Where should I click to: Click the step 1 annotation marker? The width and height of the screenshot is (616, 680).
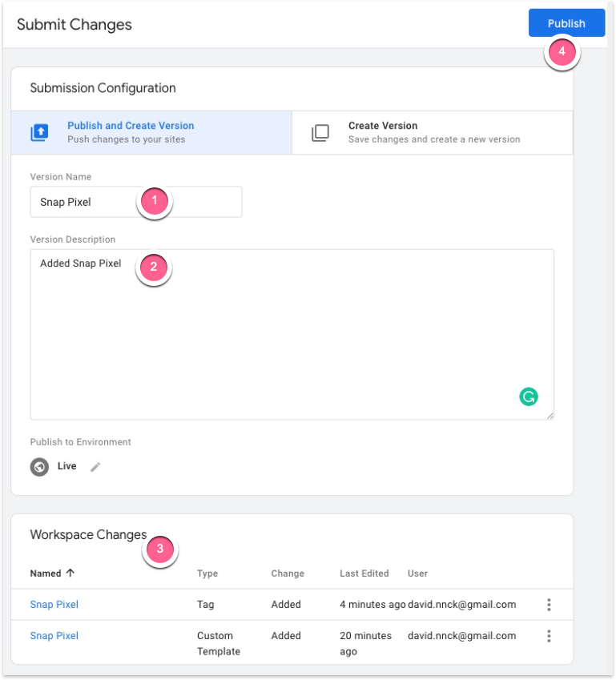[154, 201]
